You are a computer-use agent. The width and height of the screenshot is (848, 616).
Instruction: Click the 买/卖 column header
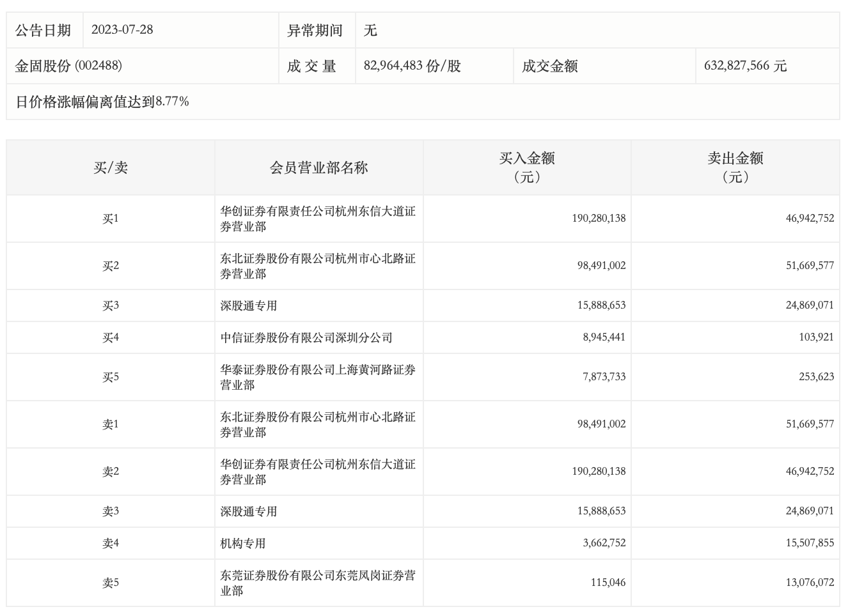111,167
